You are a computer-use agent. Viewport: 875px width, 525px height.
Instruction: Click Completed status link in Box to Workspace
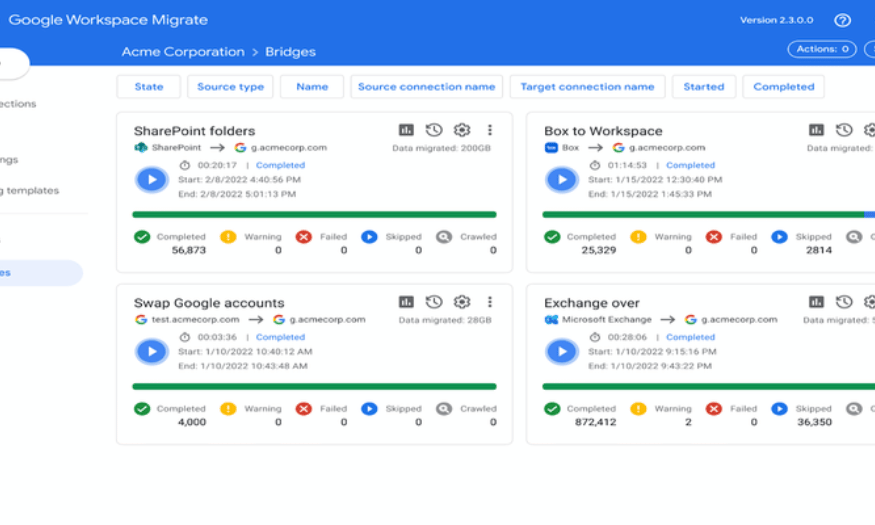(x=690, y=165)
